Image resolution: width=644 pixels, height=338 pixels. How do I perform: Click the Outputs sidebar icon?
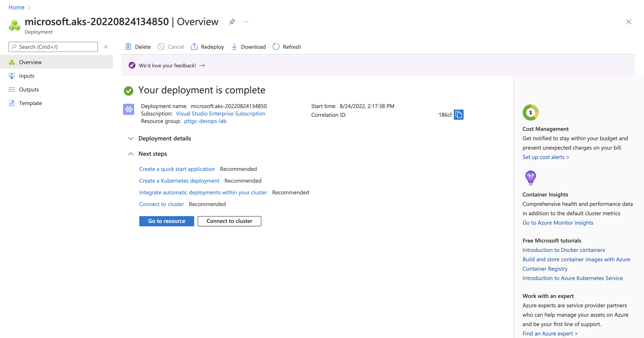12,89
